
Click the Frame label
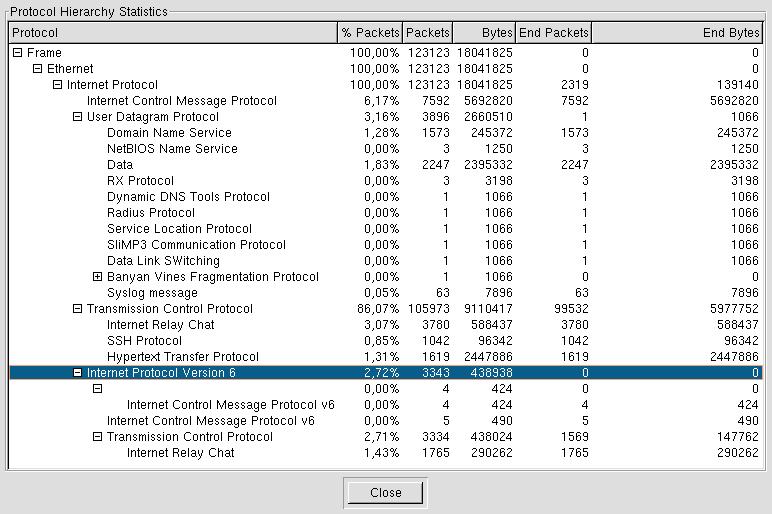[x=44, y=53]
